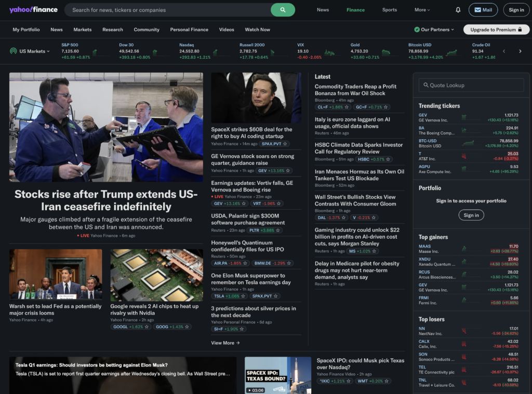Toggle watchlist star for HSBC ticker
Image resolution: width=532 pixels, height=394 pixels.
[388, 159]
